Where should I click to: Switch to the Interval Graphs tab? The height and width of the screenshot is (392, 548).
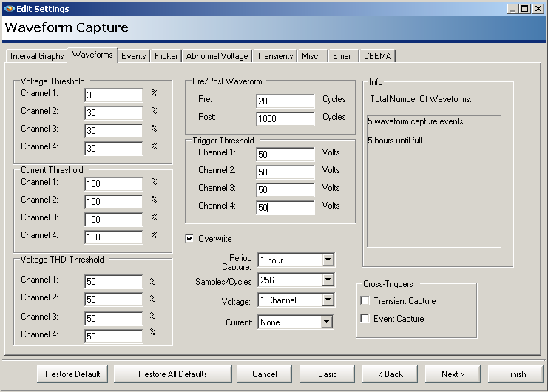[37, 56]
